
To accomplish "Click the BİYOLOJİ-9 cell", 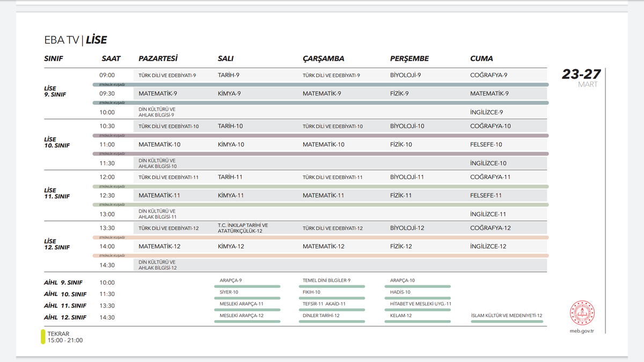I will (x=405, y=75).
